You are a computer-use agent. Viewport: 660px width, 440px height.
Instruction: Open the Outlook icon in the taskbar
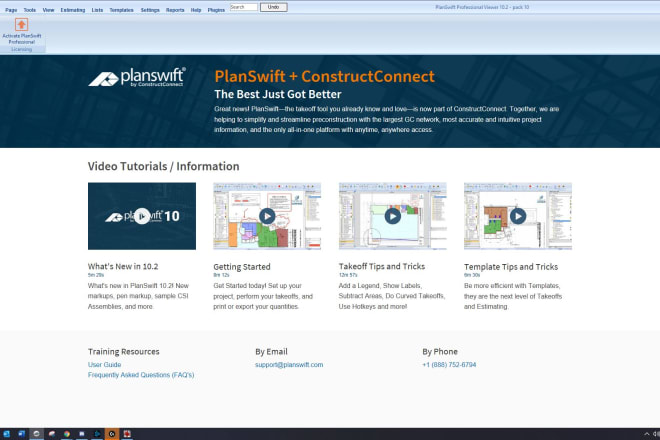6,434
